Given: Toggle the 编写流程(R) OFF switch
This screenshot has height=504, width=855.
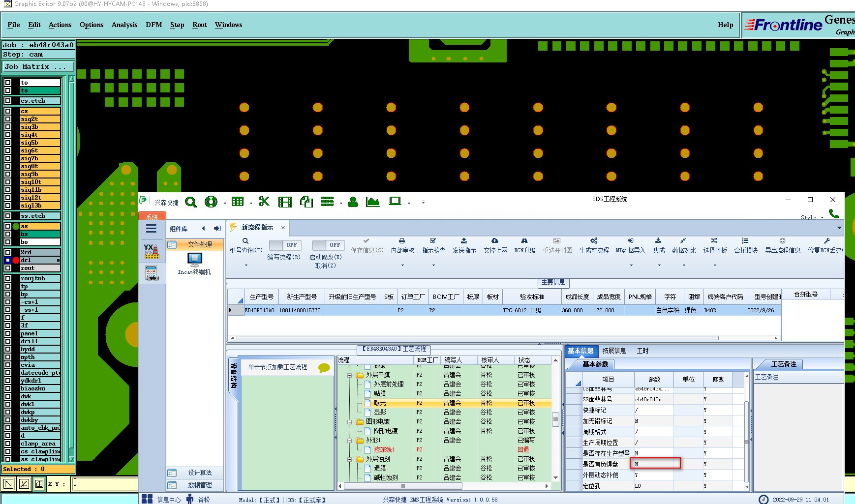Looking at the screenshot, I should (x=285, y=245).
